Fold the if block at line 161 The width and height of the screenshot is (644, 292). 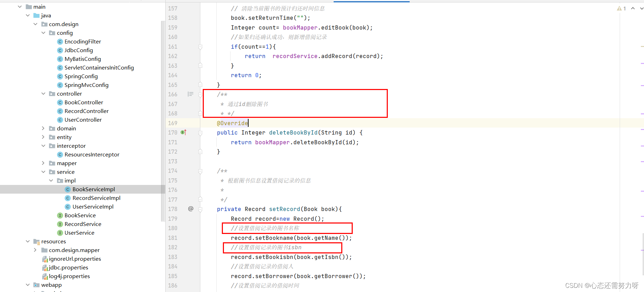(200, 47)
